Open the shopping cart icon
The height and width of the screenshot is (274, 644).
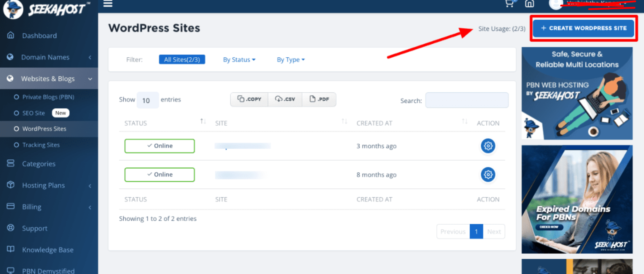click(509, 4)
